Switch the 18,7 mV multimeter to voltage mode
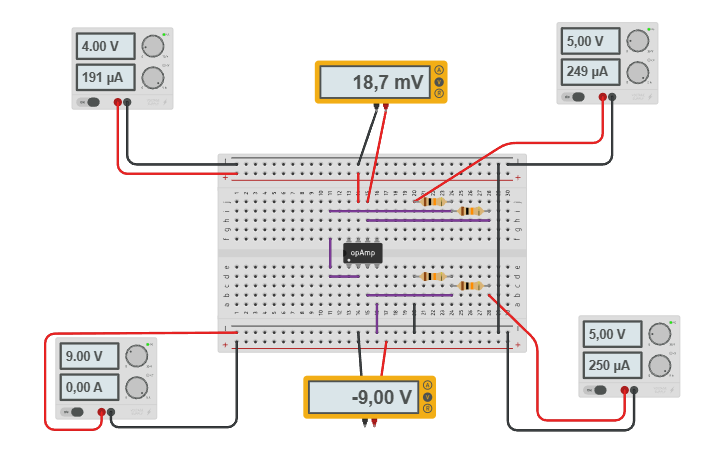Screen dimensions: 725x453 [x=439, y=82]
